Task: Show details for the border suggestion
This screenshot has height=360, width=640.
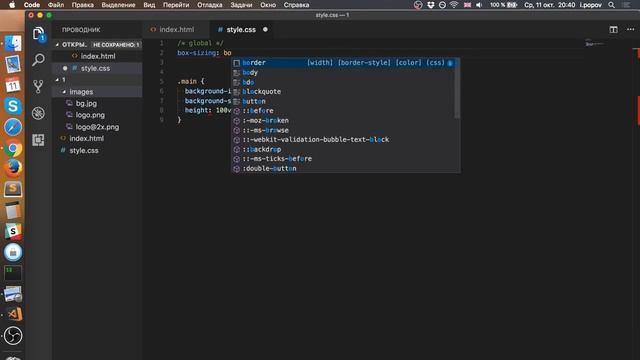Action: (x=450, y=63)
